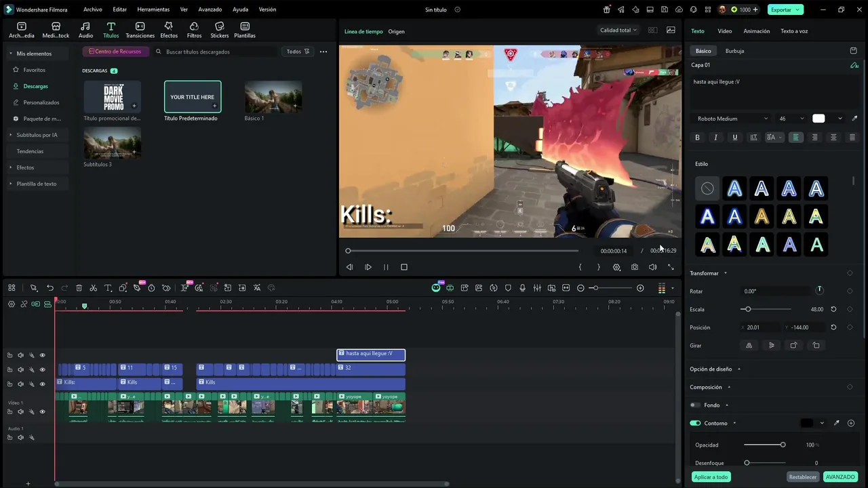Click the preview volume speaker icon

coord(652,267)
